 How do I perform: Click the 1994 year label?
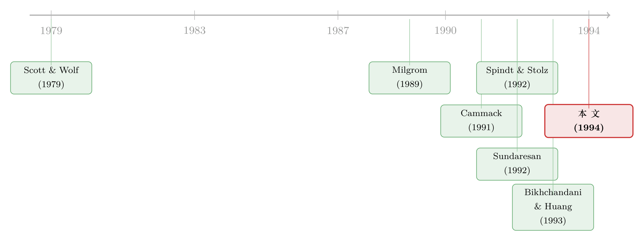tap(589, 31)
